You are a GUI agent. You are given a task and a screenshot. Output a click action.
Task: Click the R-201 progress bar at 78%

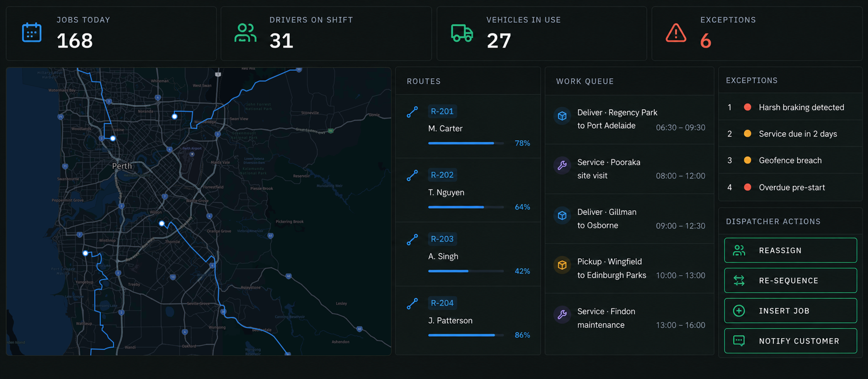pyautogui.click(x=466, y=143)
